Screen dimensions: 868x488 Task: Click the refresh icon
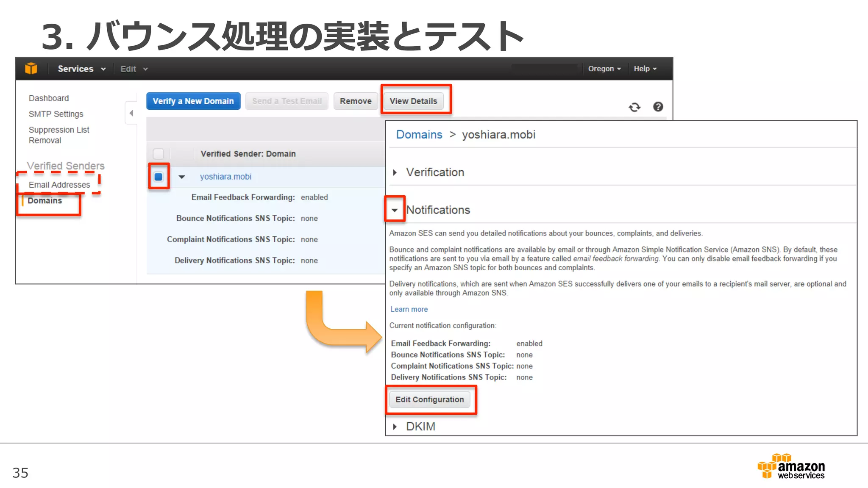pos(634,107)
